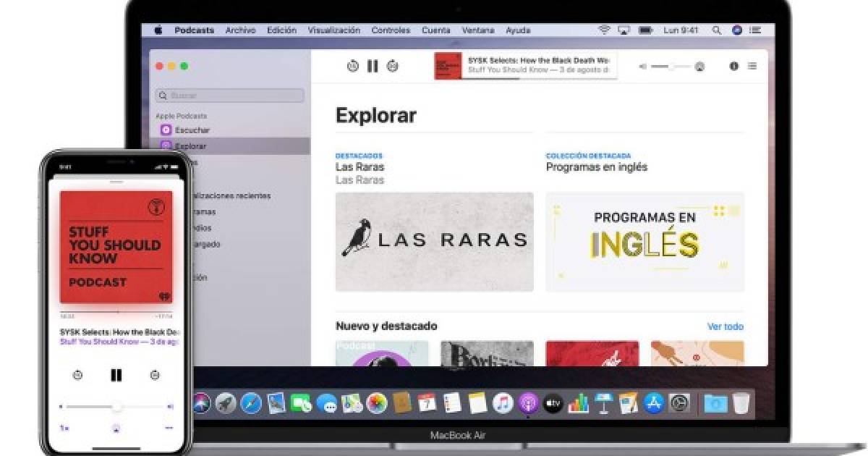
Task: Open the Controles menu
Action: click(391, 30)
